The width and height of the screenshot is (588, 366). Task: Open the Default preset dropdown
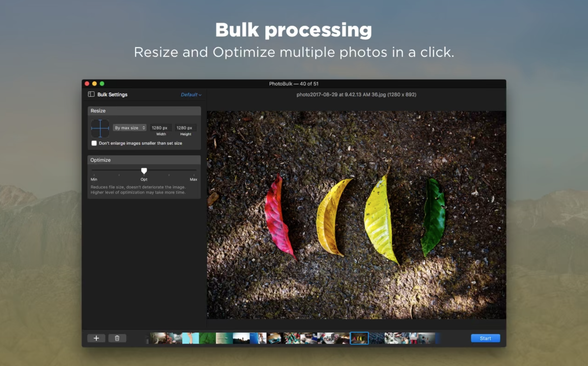click(x=191, y=95)
